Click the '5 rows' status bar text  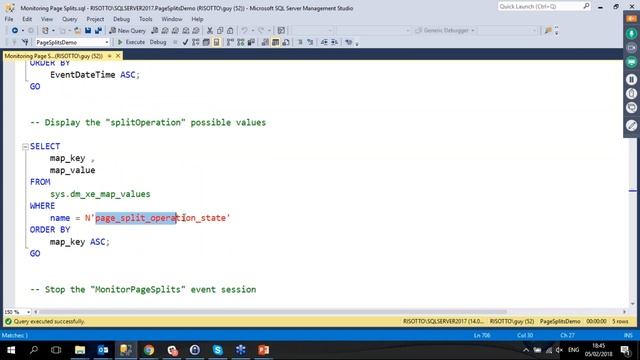[x=620, y=322]
